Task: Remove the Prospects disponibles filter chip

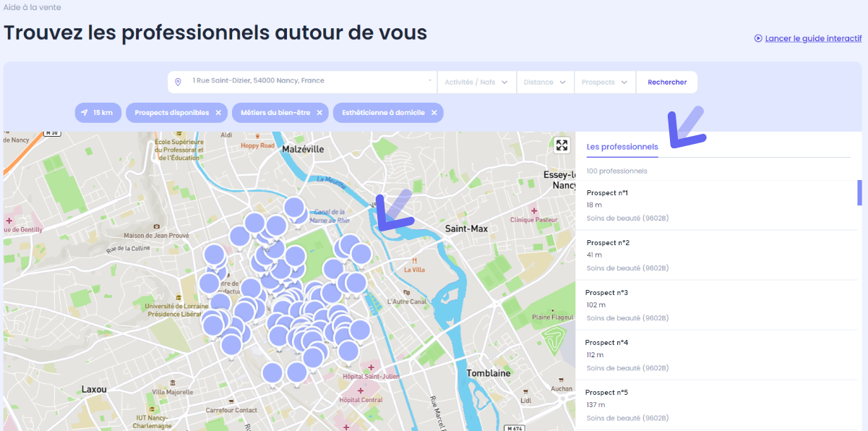Action: (x=218, y=113)
